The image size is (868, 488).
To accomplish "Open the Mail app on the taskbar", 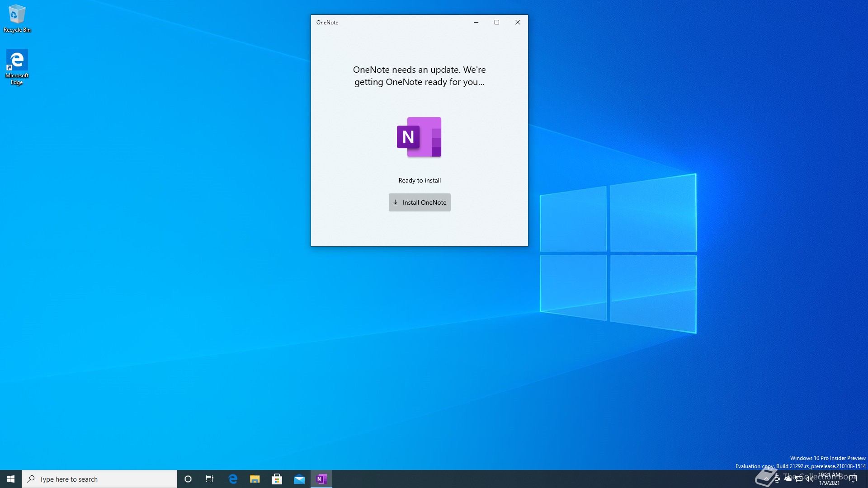I will click(299, 479).
